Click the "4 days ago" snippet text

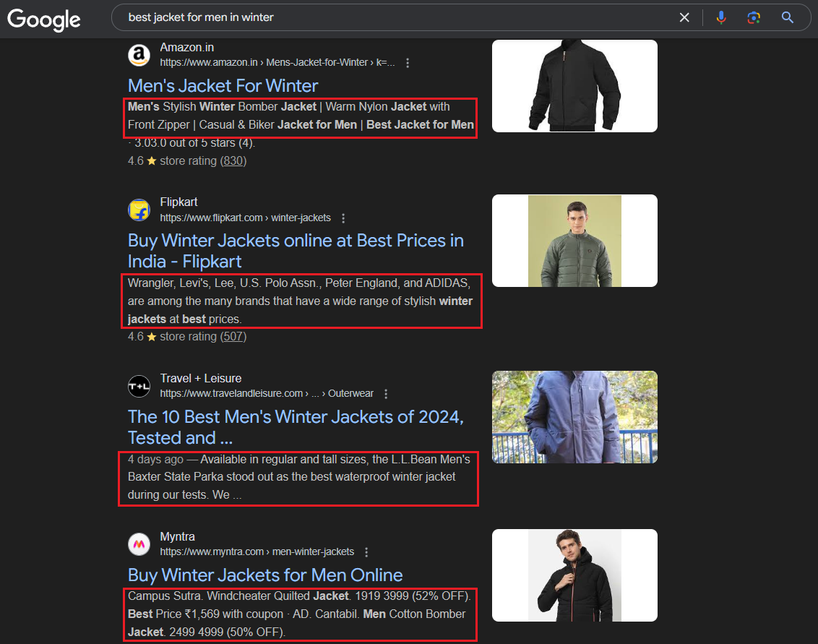299,477
